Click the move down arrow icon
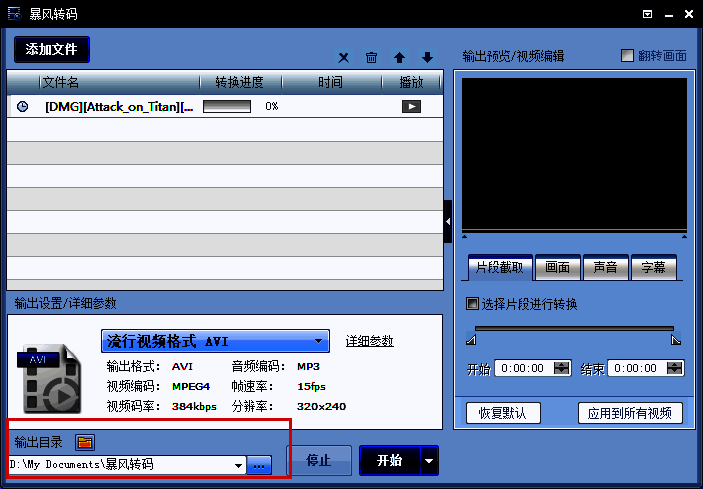The width and height of the screenshot is (703, 489). [427, 58]
